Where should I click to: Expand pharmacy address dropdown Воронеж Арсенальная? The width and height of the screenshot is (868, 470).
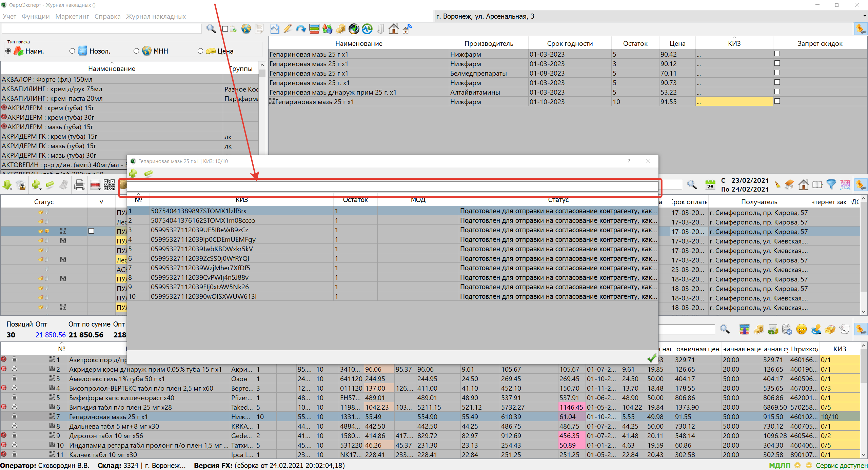[864, 16]
